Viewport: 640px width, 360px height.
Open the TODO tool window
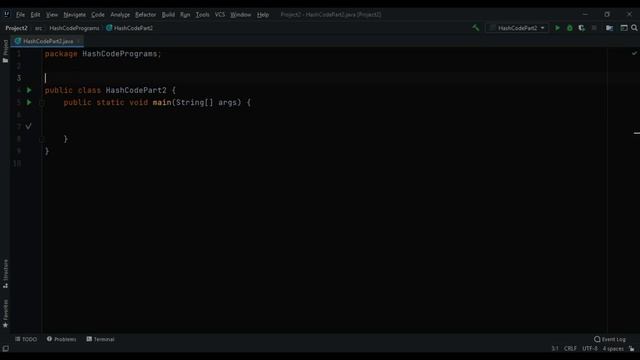pyautogui.click(x=26, y=339)
